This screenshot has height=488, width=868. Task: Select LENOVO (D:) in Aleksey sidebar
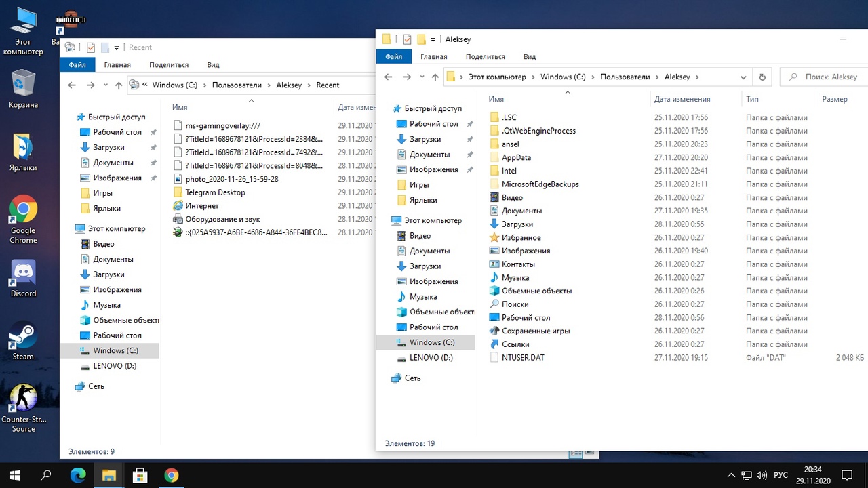click(x=431, y=357)
